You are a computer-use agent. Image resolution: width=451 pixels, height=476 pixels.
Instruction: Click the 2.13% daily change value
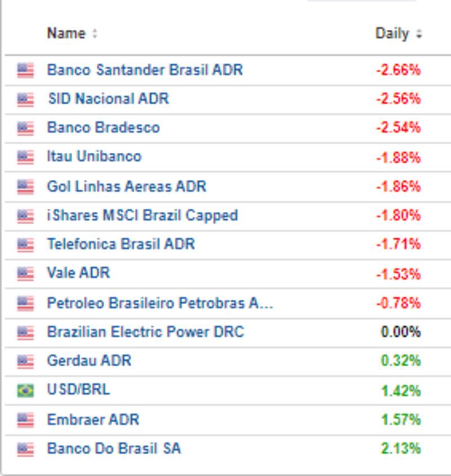(401, 449)
